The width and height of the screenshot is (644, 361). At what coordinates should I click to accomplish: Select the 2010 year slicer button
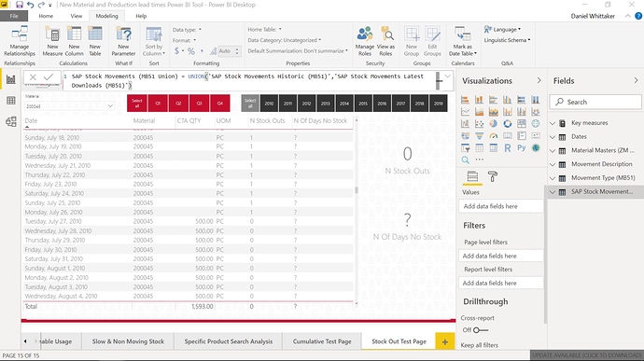click(269, 104)
